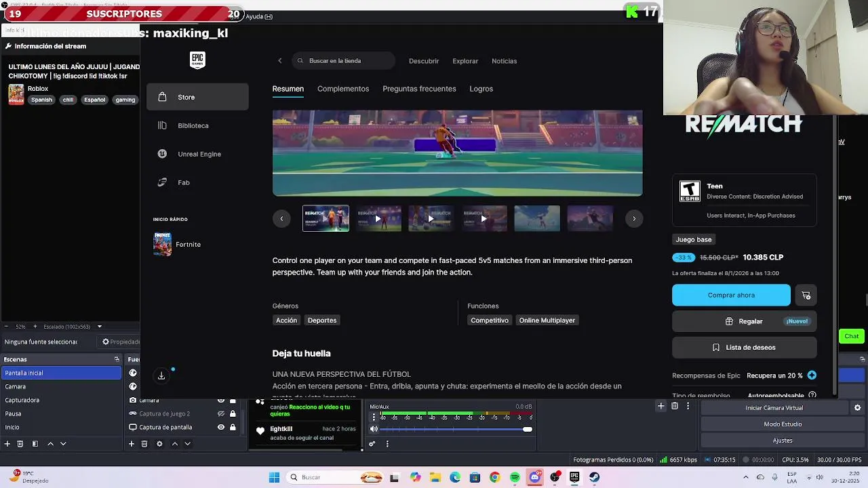Switch to the Complementos tab
This screenshot has width=868, height=488.
tap(343, 89)
